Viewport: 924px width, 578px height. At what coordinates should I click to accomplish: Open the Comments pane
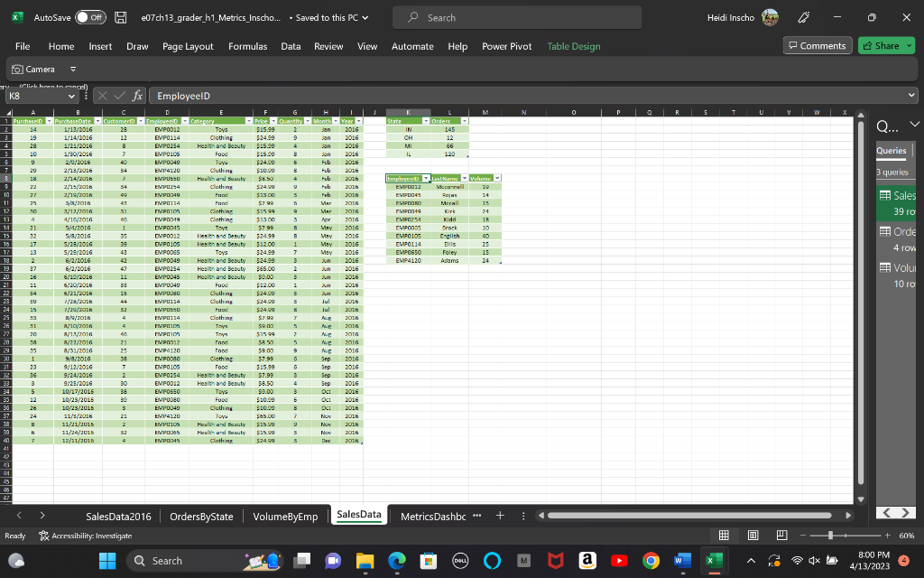coord(818,45)
